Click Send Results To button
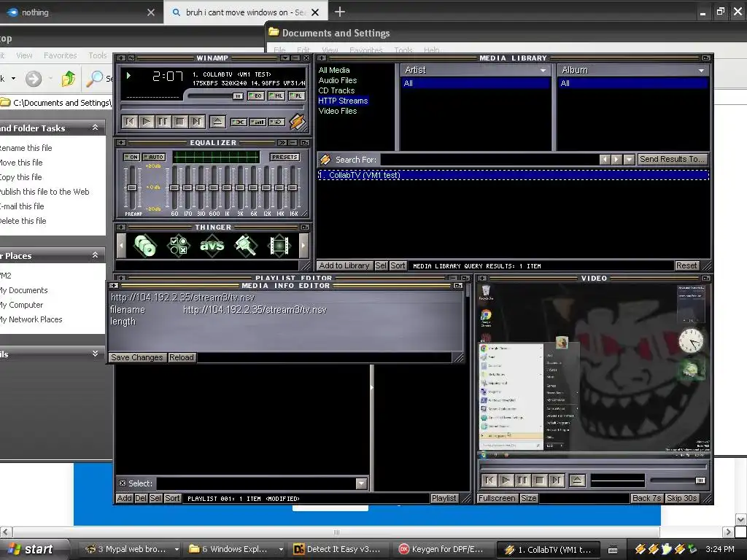 coord(672,160)
